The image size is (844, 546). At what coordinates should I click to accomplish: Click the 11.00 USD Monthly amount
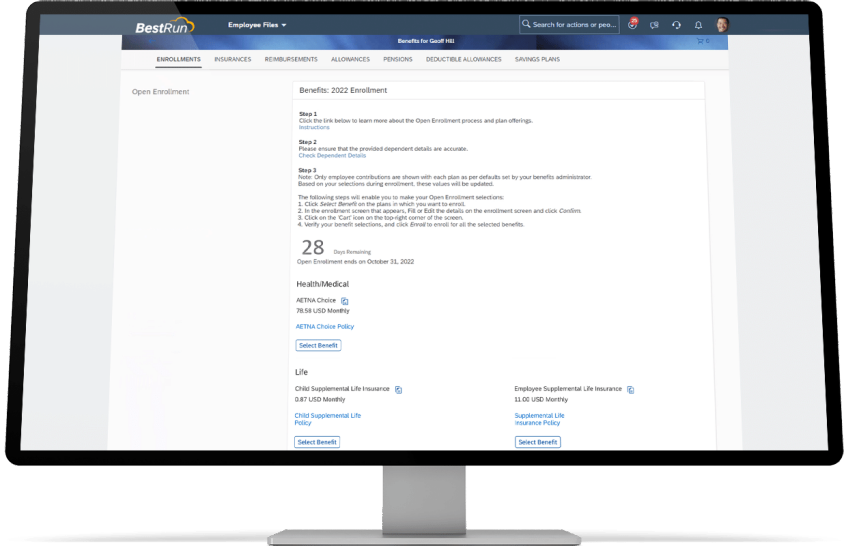tap(541, 400)
